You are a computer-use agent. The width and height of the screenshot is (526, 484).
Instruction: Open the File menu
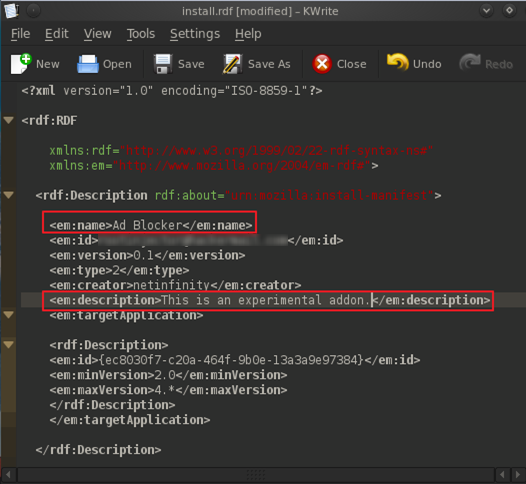click(x=20, y=34)
